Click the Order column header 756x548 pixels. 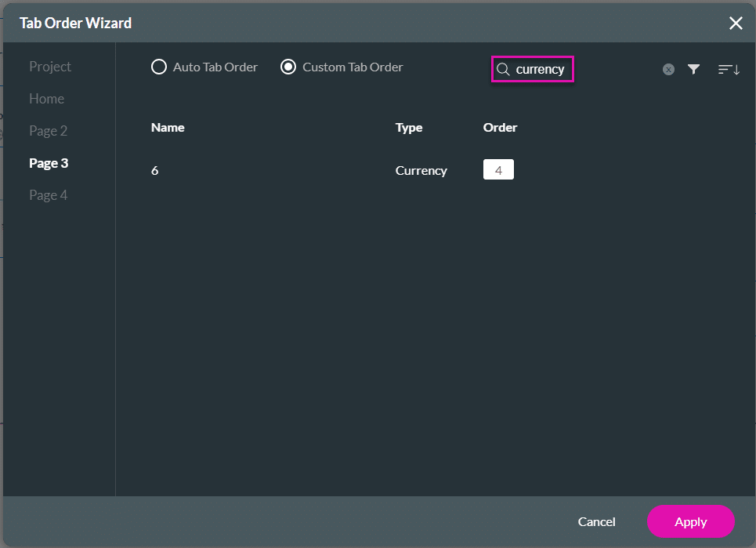[500, 127]
